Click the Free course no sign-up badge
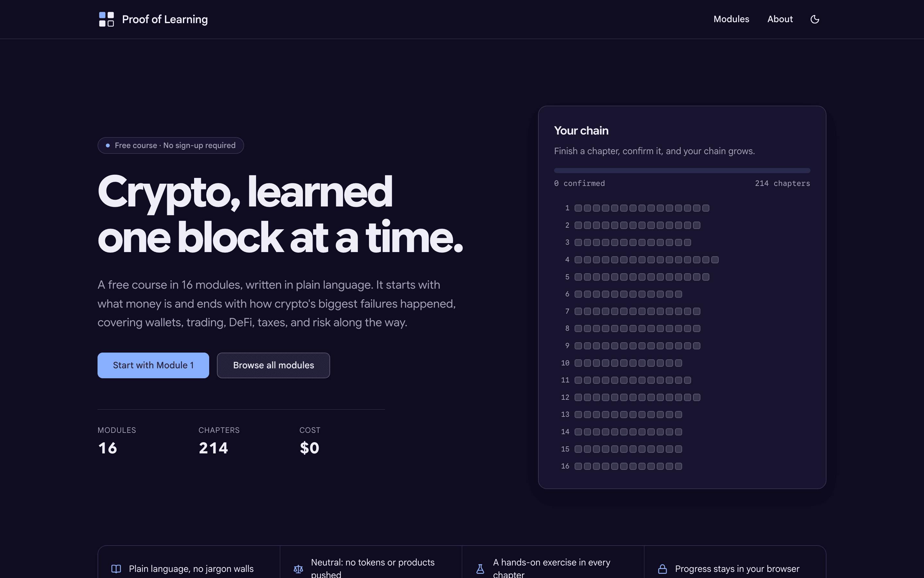This screenshot has width=924, height=578. [171, 145]
